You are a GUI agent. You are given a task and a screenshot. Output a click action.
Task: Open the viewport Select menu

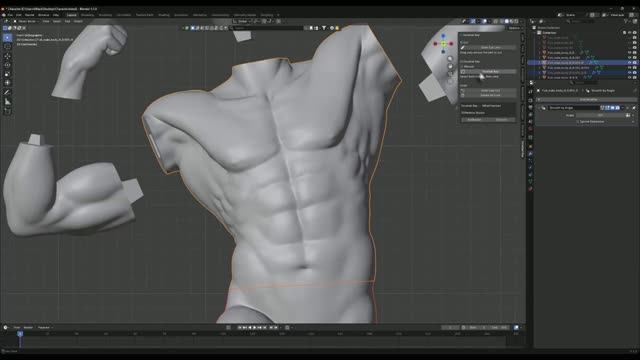click(x=57, y=21)
